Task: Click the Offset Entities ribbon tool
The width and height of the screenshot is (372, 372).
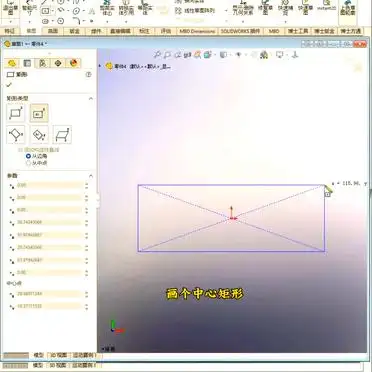Action: (145, 8)
